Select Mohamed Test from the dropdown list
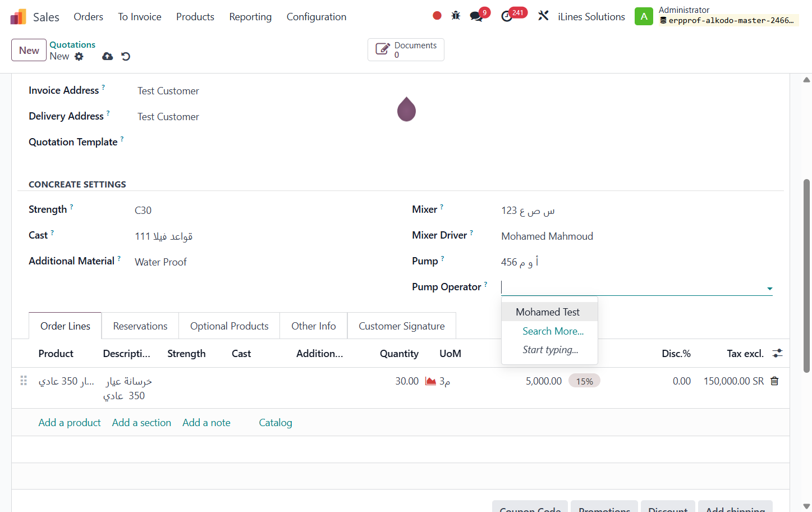Viewport: 812px width, 512px height. tap(549, 312)
